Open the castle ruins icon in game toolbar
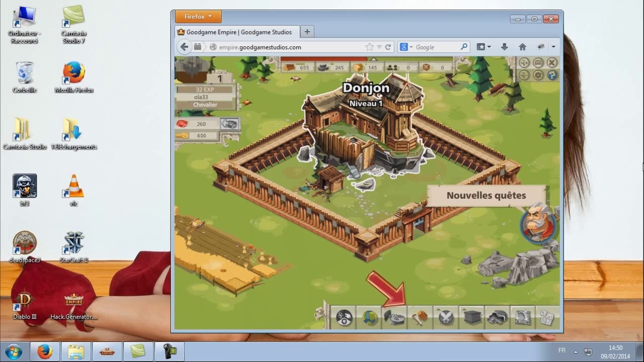The image size is (644, 362). [395, 318]
